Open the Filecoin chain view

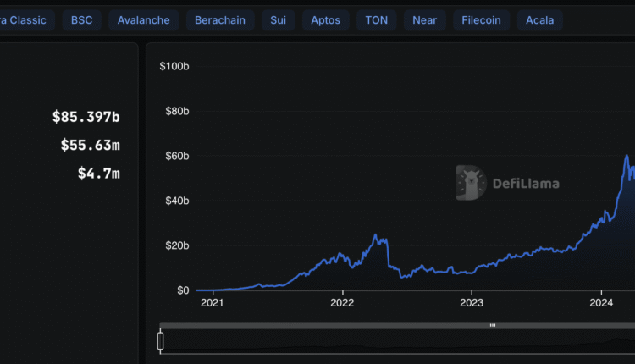[x=481, y=19]
